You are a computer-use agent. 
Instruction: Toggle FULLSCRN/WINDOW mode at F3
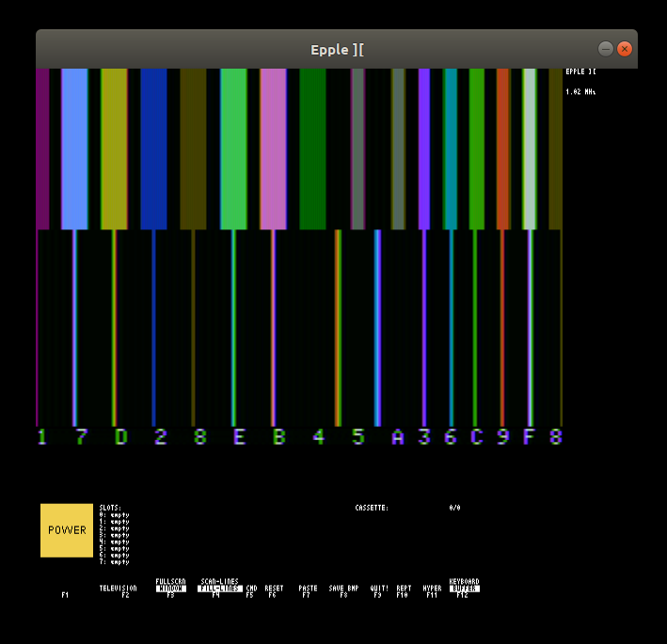pyautogui.click(x=170, y=588)
